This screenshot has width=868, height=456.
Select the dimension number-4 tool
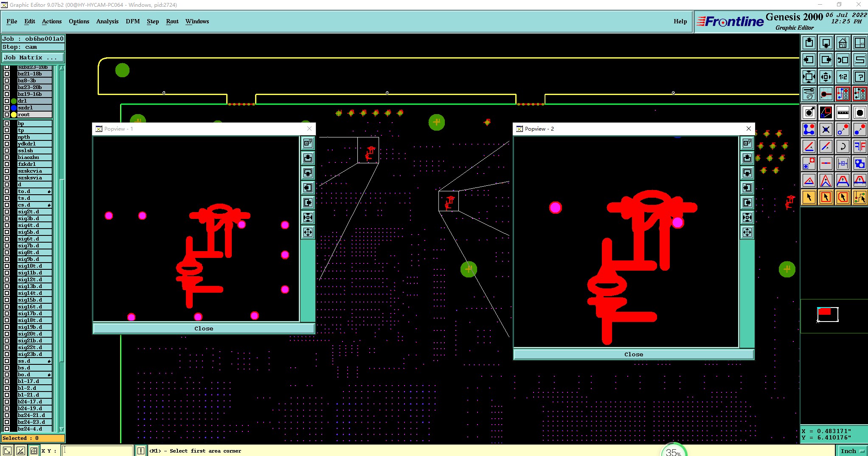843,163
